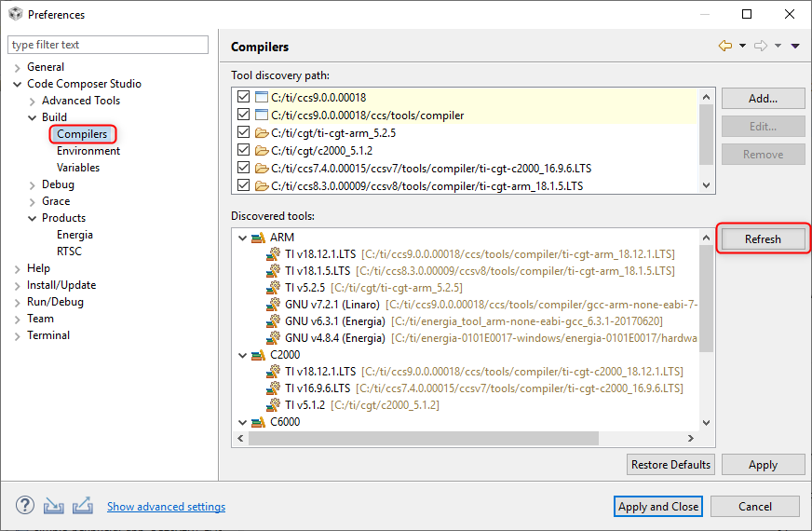The height and width of the screenshot is (531, 812).
Task: Toggle the C:/ti/cgt/ti-cgt-arm_5.2.5 checkbox
Action: [243, 132]
